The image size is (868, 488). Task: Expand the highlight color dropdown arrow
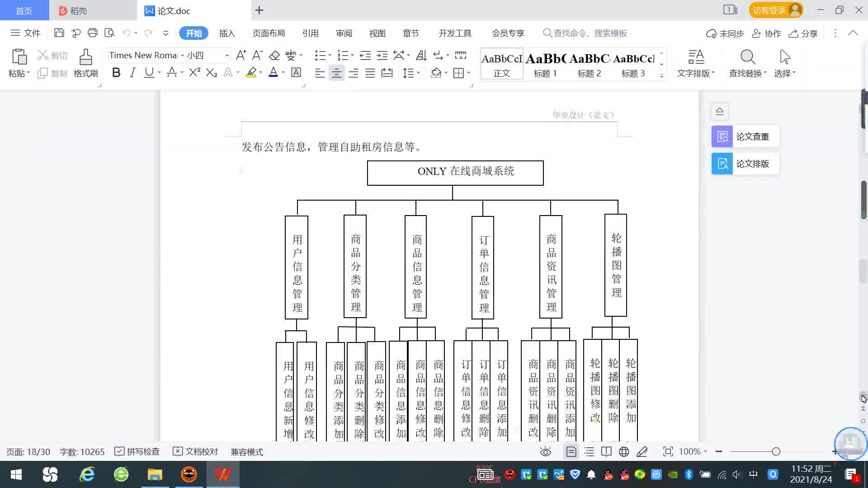tap(261, 72)
